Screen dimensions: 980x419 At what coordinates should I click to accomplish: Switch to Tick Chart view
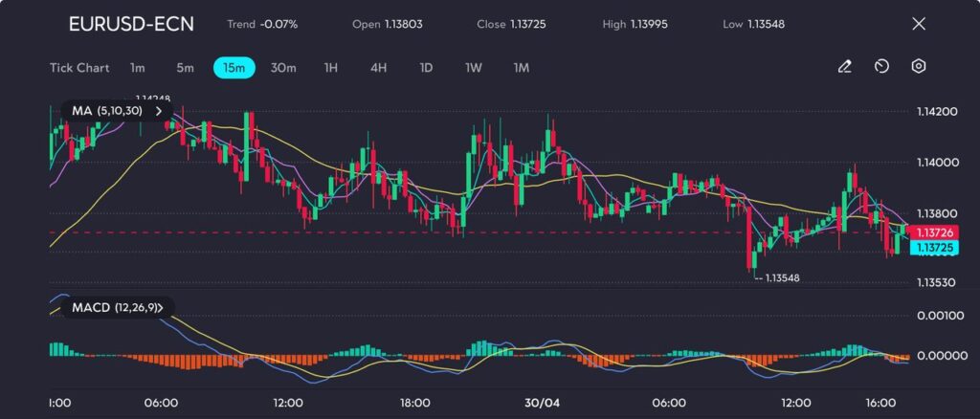point(79,68)
